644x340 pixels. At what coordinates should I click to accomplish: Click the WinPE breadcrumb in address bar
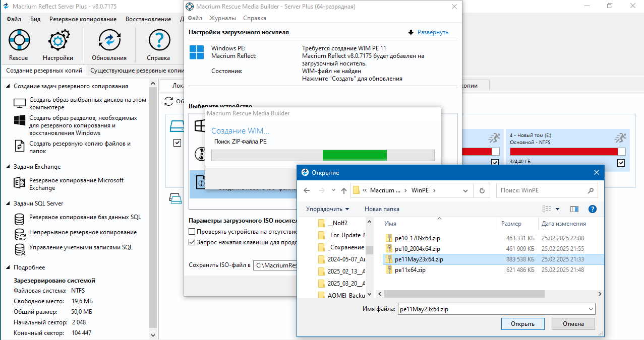420,191
